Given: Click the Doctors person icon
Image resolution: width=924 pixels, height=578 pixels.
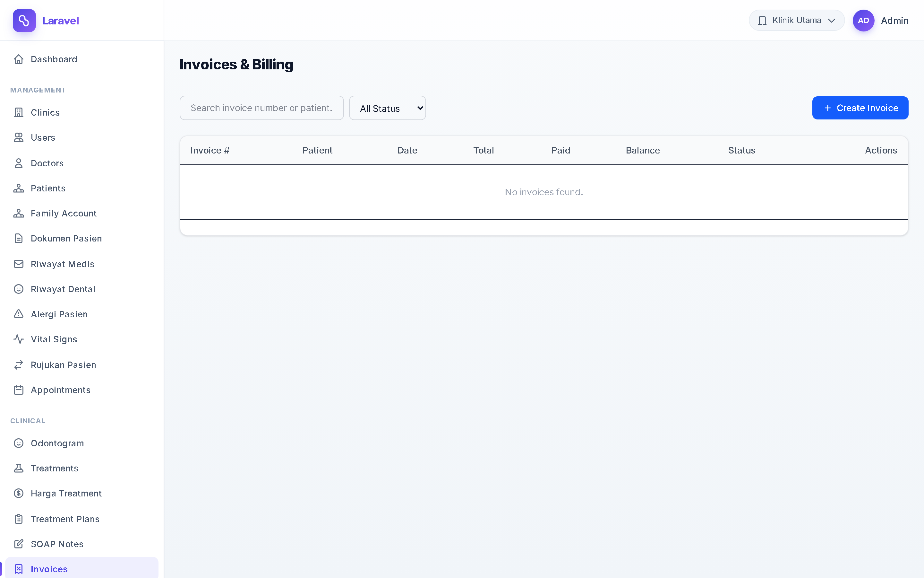Looking at the screenshot, I should tap(18, 163).
